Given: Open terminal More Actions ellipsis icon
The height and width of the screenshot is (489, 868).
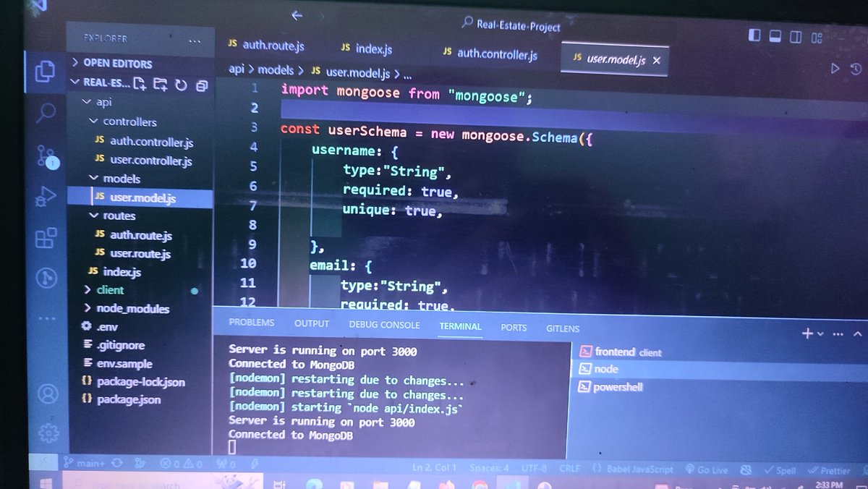Looking at the screenshot, I should point(838,333).
